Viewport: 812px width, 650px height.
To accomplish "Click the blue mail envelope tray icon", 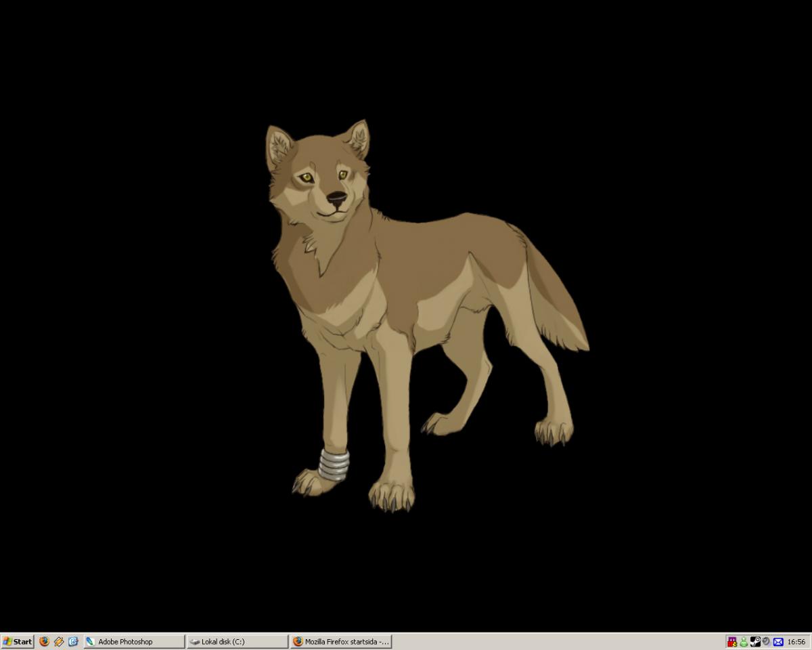I will (x=778, y=641).
